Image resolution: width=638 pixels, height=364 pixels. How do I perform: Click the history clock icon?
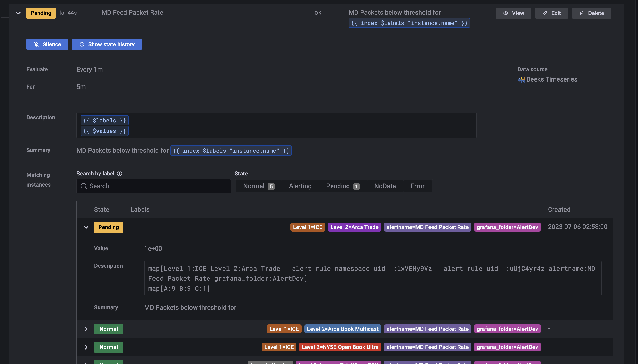coord(82,44)
